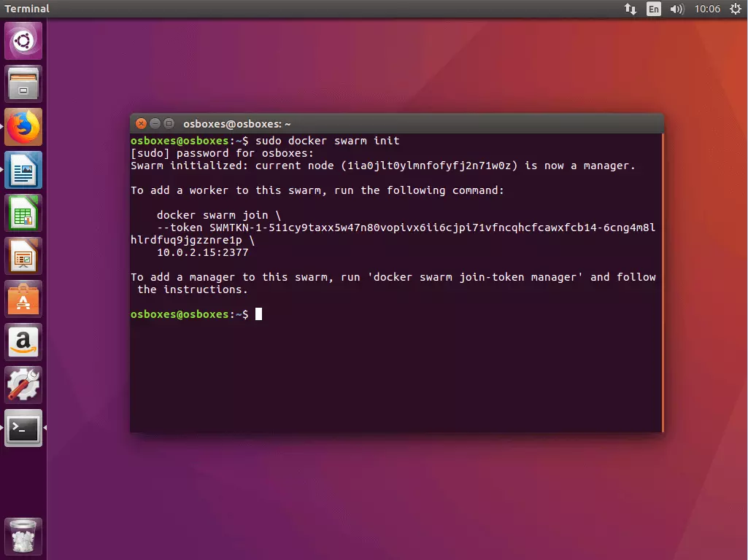Click the 'Swarm initialized' output line
The height and width of the screenshot is (560, 748).
(x=383, y=166)
